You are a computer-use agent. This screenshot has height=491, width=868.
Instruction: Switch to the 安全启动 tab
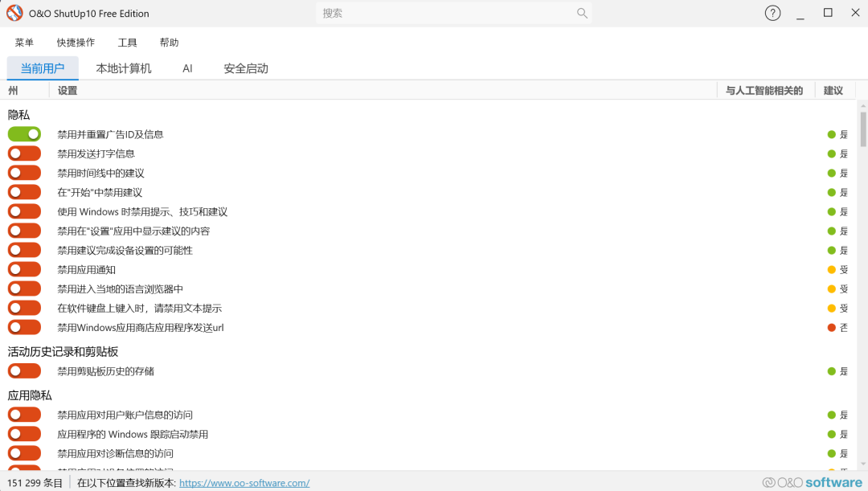pyautogui.click(x=246, y=68)
